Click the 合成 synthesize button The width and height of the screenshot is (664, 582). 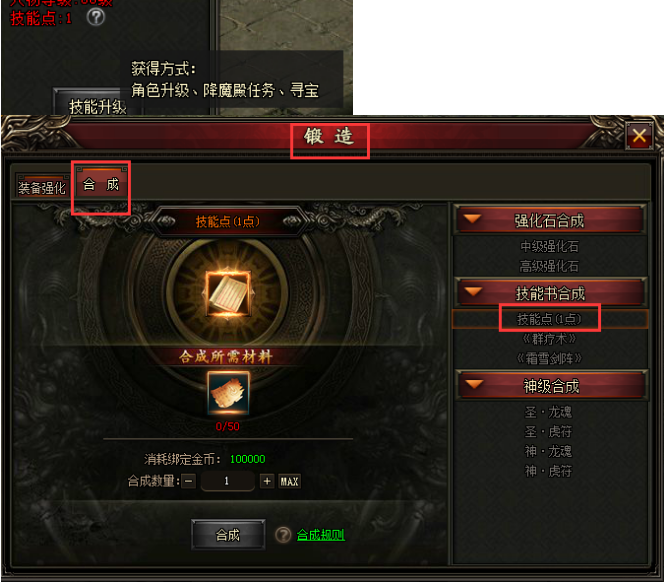228,535
